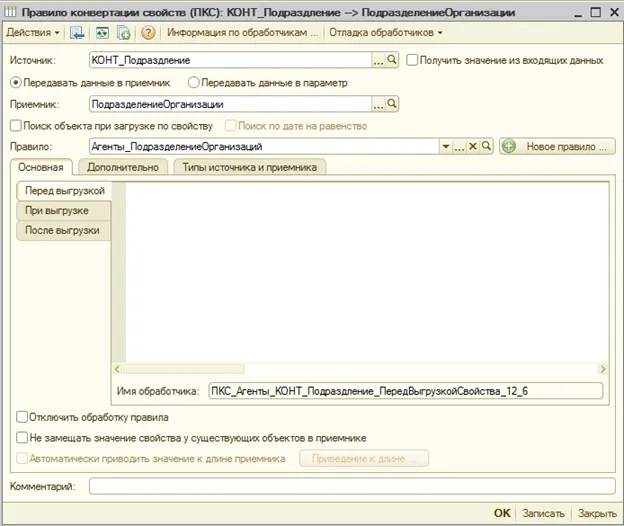Clear the Правило field with X icon
The image size is (624, 526).
pyautogui.click(x=473, y=146)
